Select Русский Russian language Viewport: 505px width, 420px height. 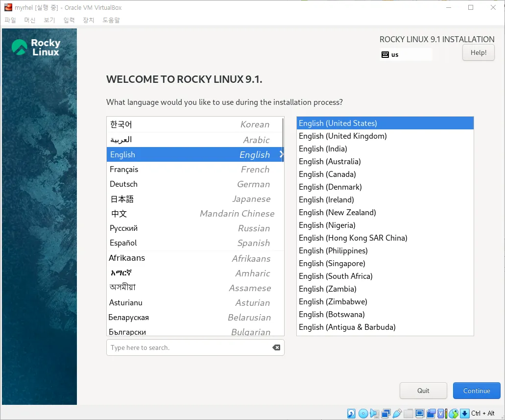tap(195, 228)
